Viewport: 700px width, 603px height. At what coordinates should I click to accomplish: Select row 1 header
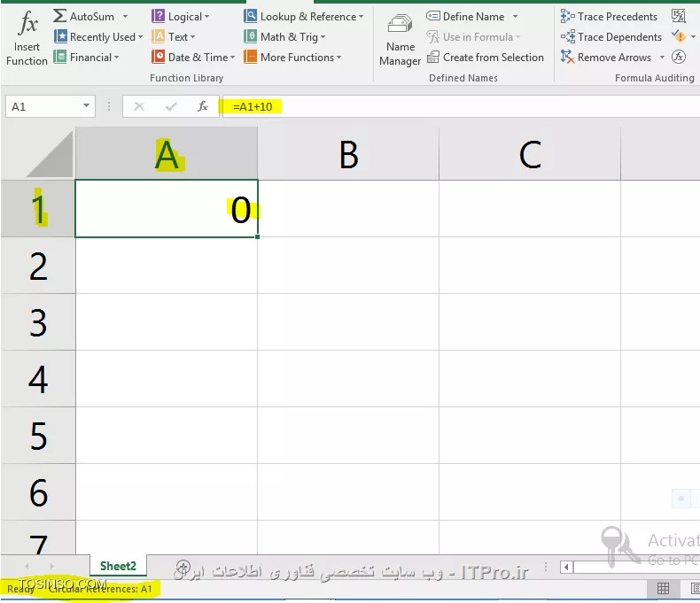point(38,209)
